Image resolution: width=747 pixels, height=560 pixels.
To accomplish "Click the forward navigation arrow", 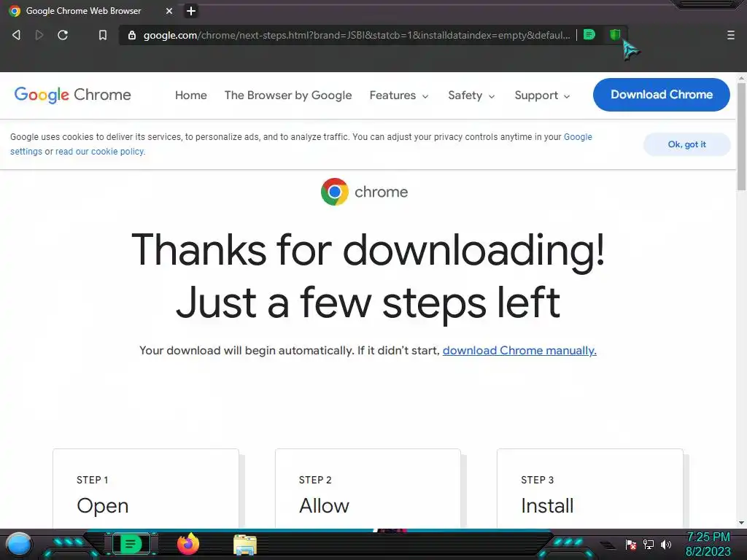I will [39, 35].
